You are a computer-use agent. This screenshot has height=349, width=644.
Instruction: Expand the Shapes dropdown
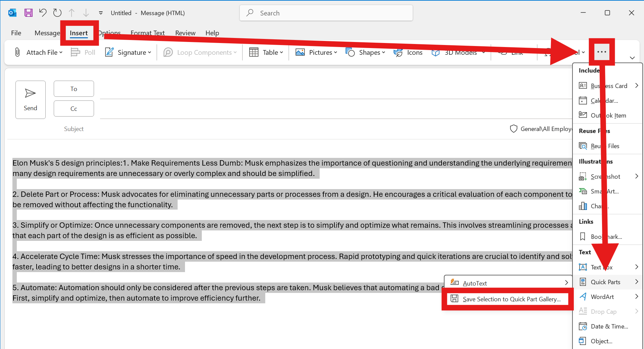click(x=365, y=52)
